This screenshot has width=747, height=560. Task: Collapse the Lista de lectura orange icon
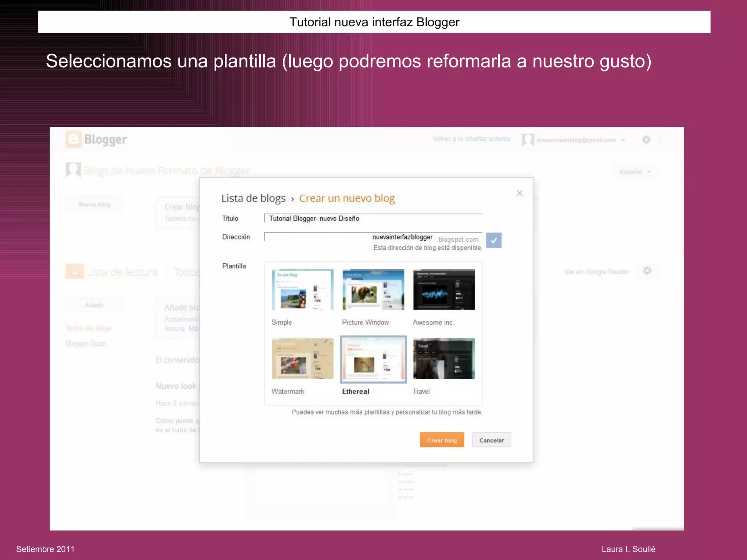point(75,271)
